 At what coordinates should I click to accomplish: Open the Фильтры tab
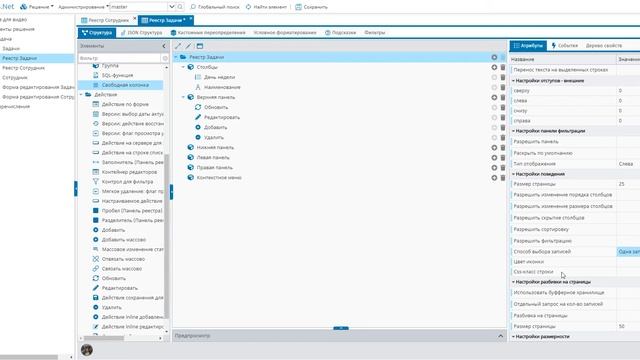coord(374,33)
